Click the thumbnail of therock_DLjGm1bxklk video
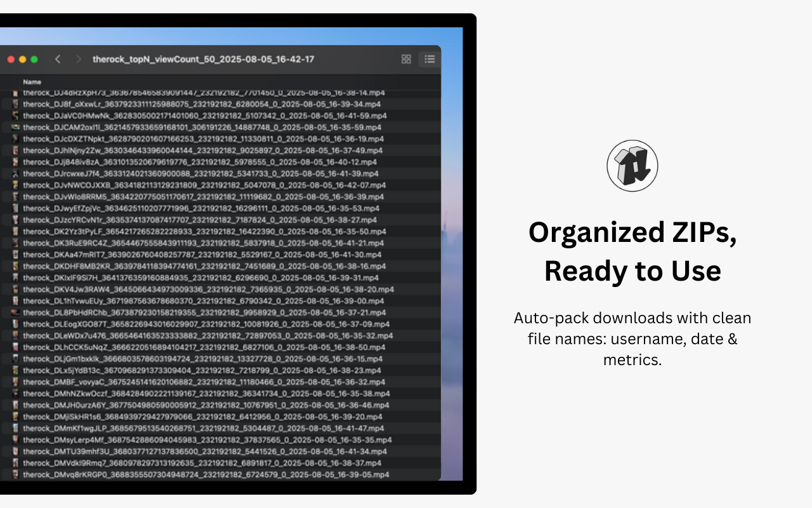The width and height of the screenshot is (812, 508). (x=15, y=359)
